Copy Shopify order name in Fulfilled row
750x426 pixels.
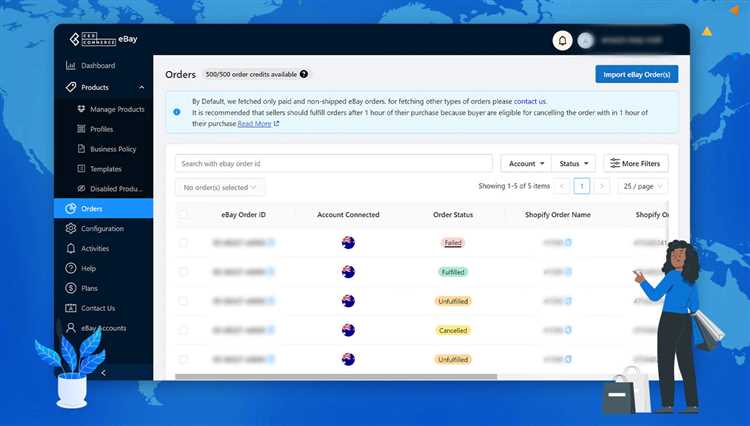568,272
